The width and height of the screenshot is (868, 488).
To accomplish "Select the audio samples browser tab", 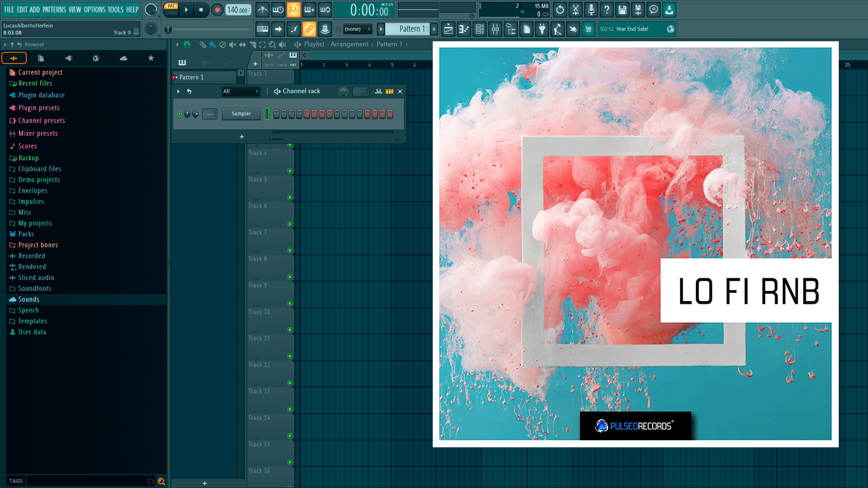I will click(x=14, y=58).
